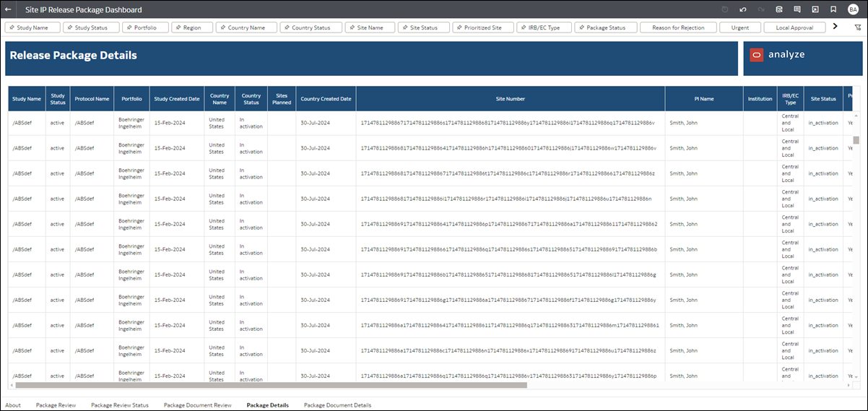Click the table's horizontal scrollbar thumb
Viewport: 868px width, 411px height.
click(271, 385)
